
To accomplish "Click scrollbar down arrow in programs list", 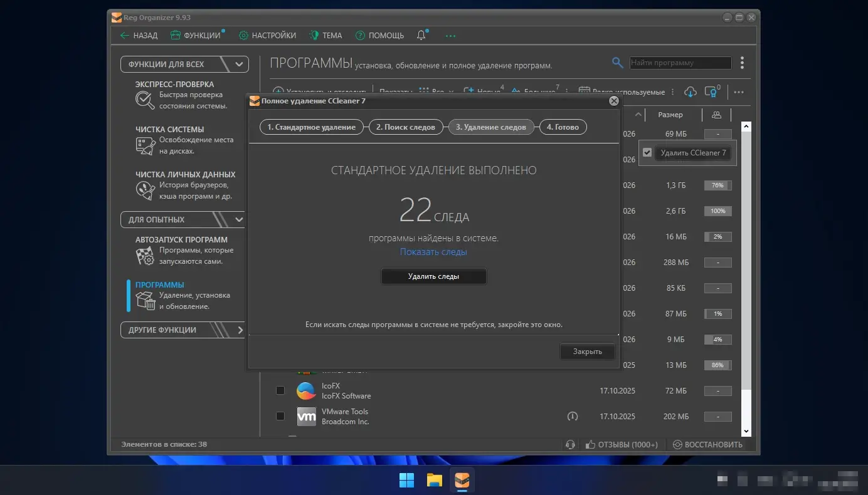I will pyautogui.click(x=746, y=431).
